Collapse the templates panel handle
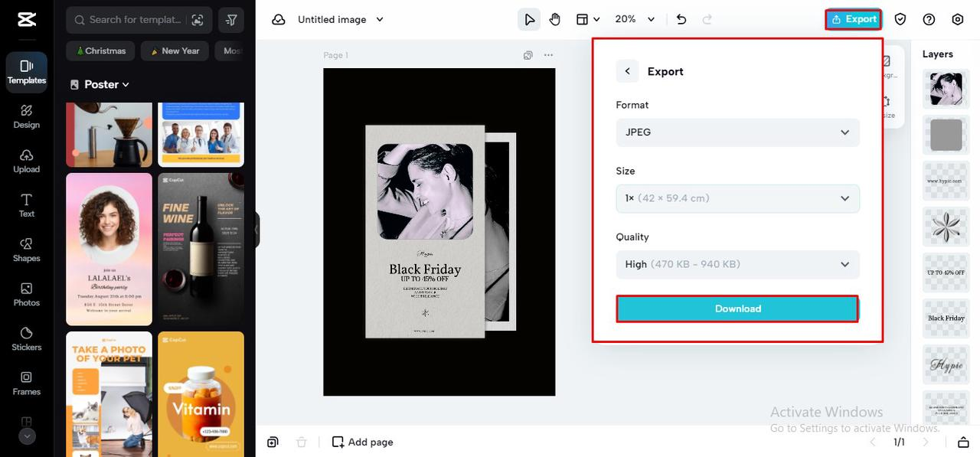Screen dimensions: 980x457 coord(257,230)
